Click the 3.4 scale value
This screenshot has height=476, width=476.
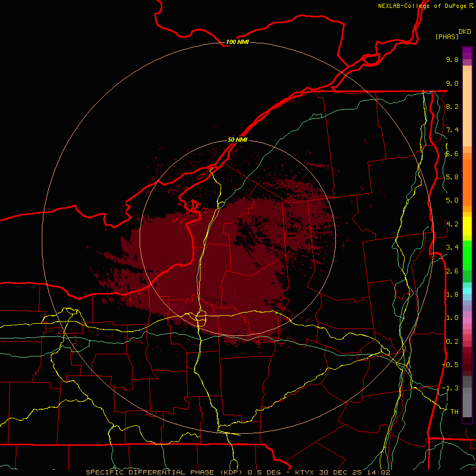[x=452, y=248]
